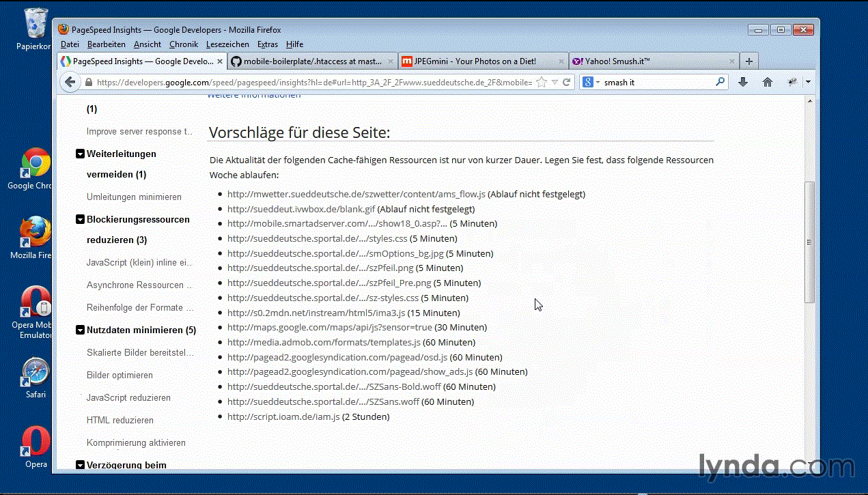Open the ams_flow.js resource link
The height and width of the screenshot is (495, 868).
coord(356,194)
